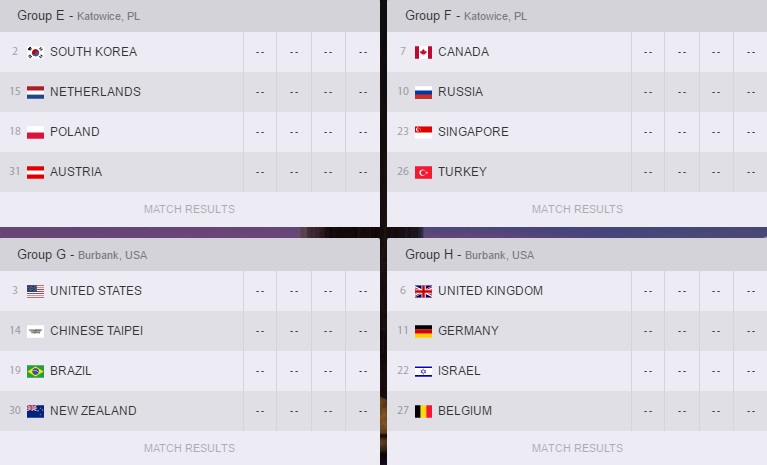Click the United States flag icon
767x465 pixels.
(35, 291)
